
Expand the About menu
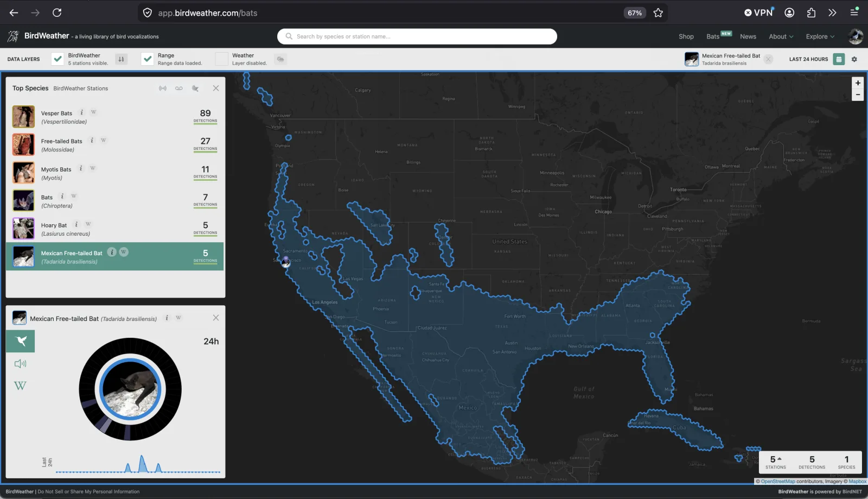click(781, 36)
